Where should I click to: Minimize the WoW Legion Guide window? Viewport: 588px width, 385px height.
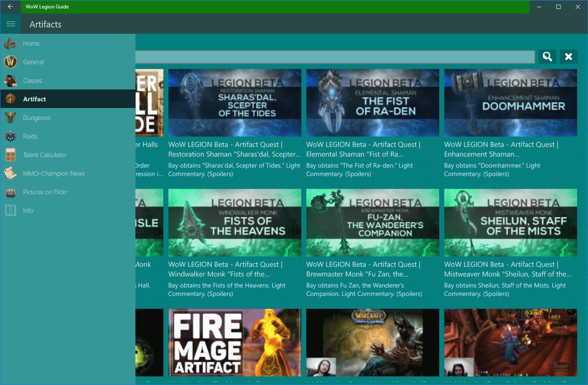(539, 7)
